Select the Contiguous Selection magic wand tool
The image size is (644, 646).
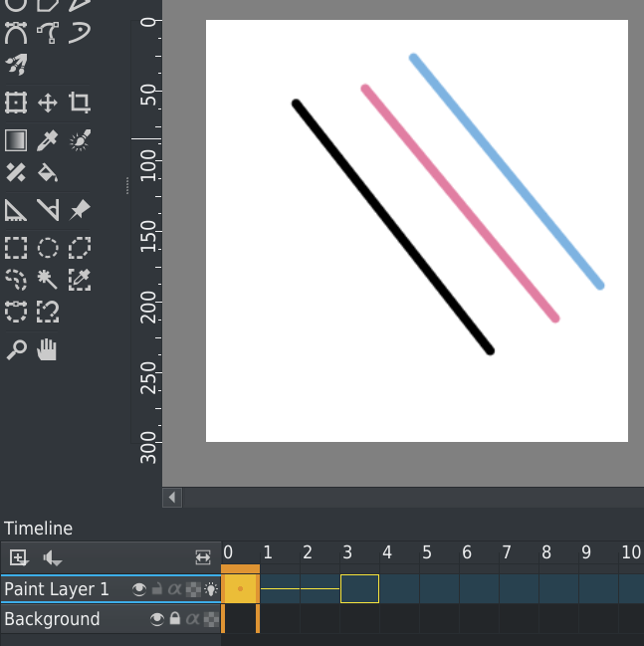[48, 280]
